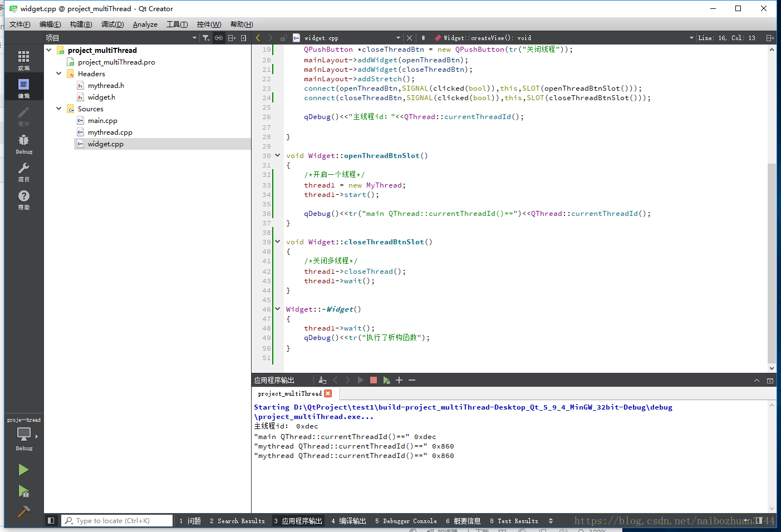Clear the application output pane
This screenshot has height=532, width=781.
tap(322, 380)
